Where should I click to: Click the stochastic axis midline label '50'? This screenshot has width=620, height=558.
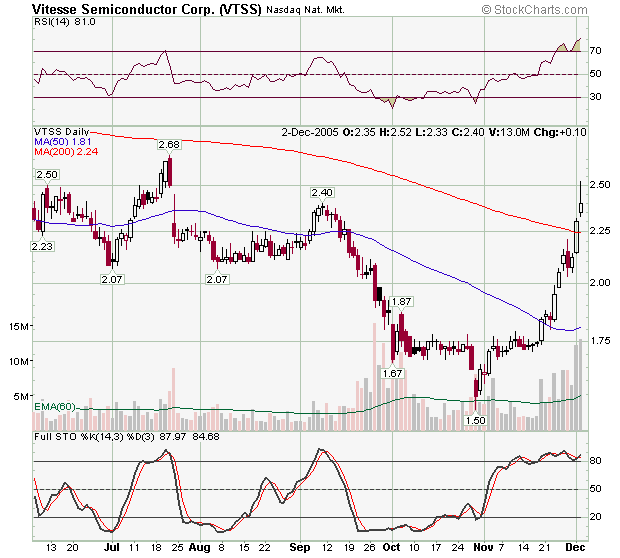coord(595,489)
